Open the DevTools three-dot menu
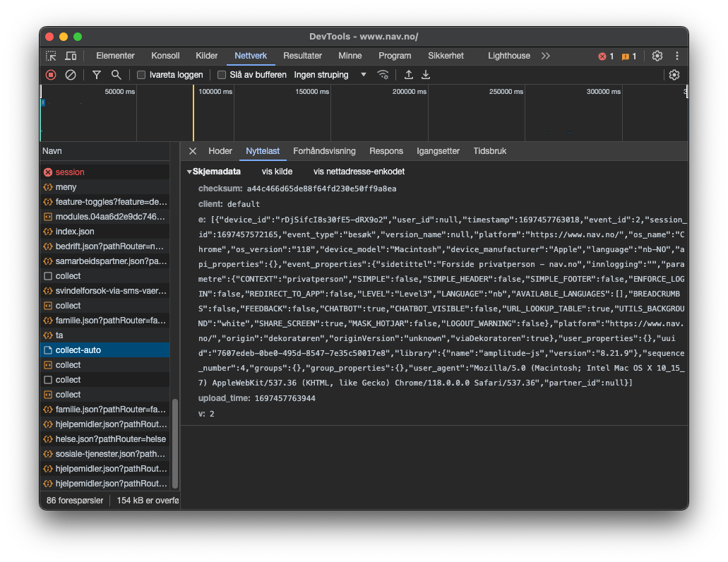The image size is (728, 562). tap(677, 56)
